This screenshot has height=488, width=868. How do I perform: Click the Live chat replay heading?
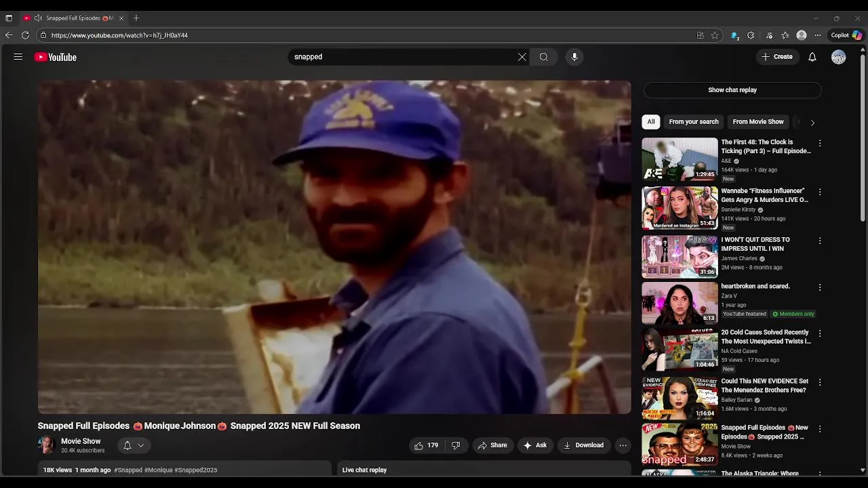(x=364, y=470)
